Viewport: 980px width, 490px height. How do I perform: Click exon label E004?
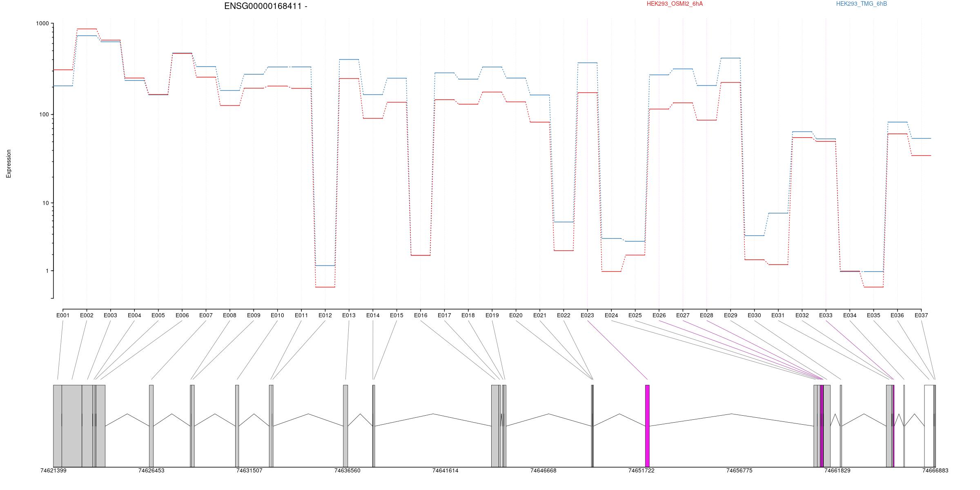pyautogui.click(x=134, y=315)
